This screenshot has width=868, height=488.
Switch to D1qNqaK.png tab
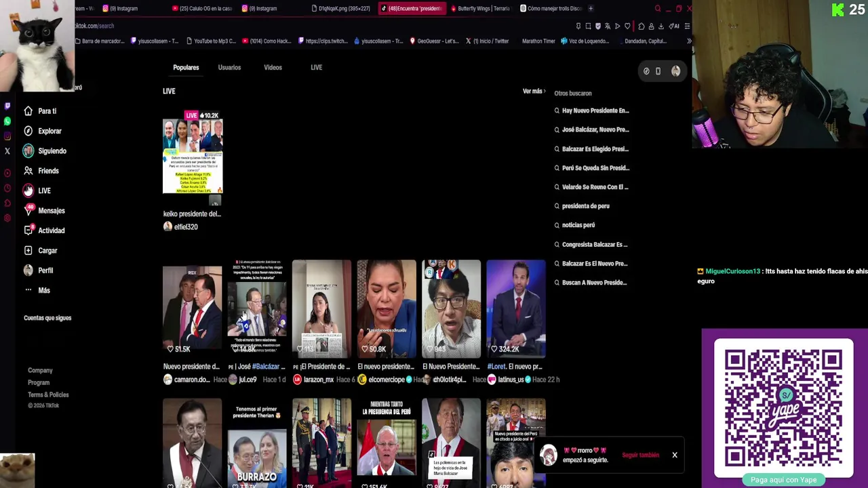(341, 9)
